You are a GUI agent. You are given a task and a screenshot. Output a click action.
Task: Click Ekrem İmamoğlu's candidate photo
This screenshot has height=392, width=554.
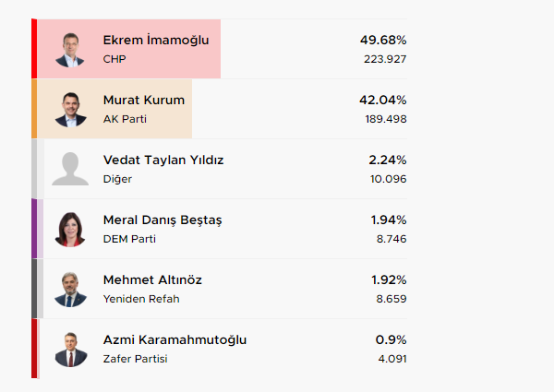[x=70, y=49]
